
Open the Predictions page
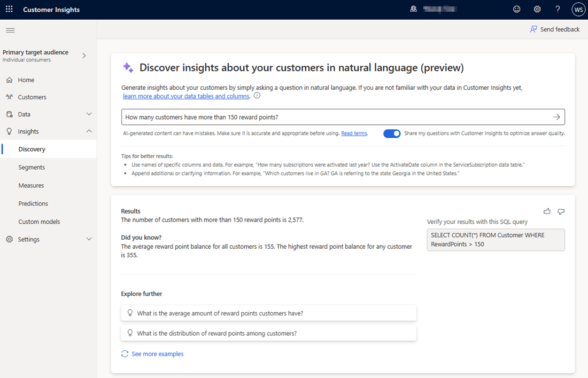tap(33, 203)
